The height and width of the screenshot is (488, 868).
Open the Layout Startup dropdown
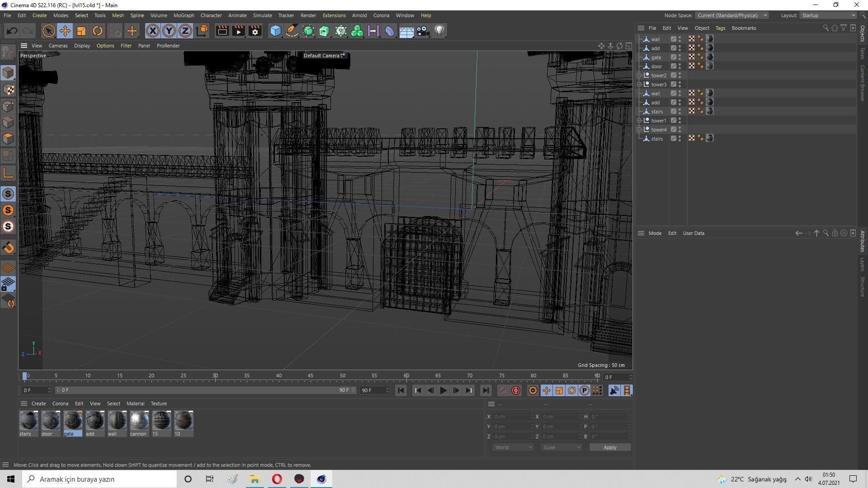coord(828,15)
